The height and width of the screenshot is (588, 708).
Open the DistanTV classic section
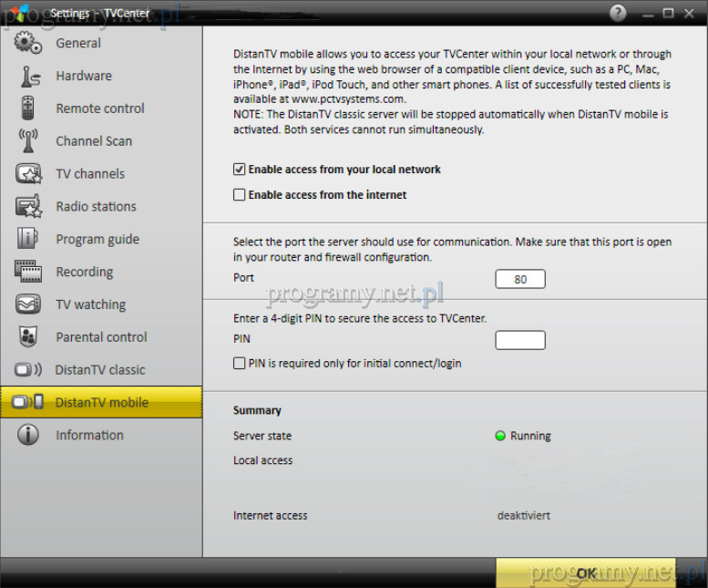(x=99, y=370)
